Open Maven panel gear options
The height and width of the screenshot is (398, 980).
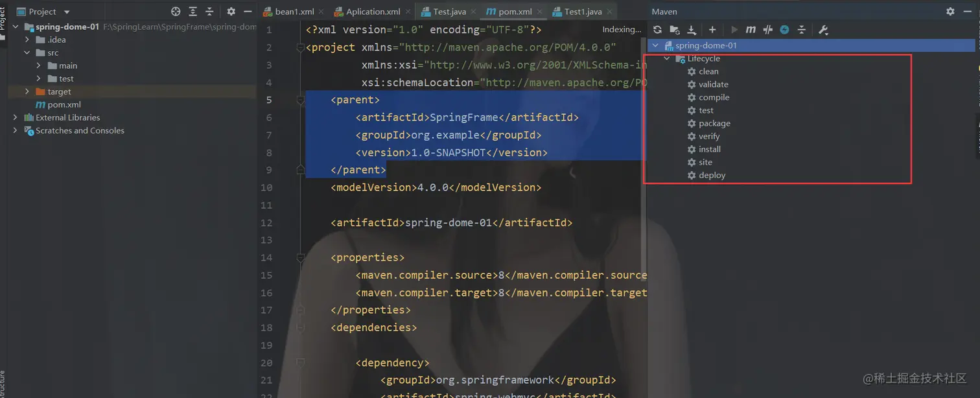point(950,12)
